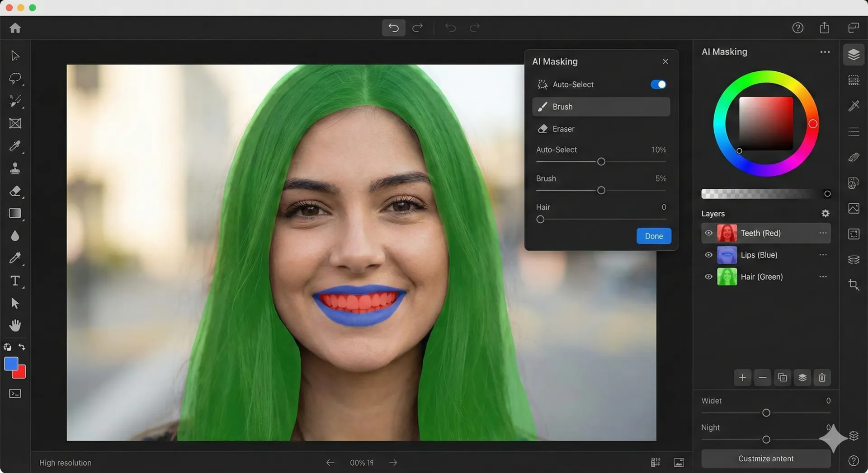Click the Custmize antent button
This screenshot has height=473, width=868.
pyautogui.click(x=765, y=459)
